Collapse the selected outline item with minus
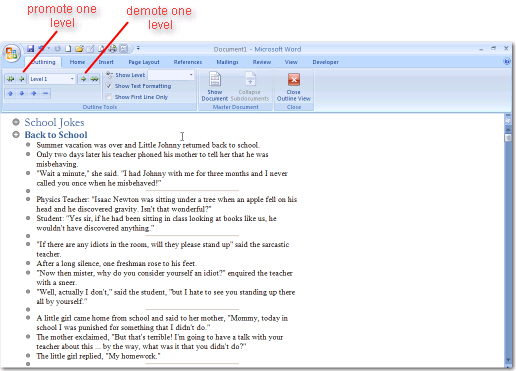The height and width of the screenshot is (371, 516). [x=45, y=93]
